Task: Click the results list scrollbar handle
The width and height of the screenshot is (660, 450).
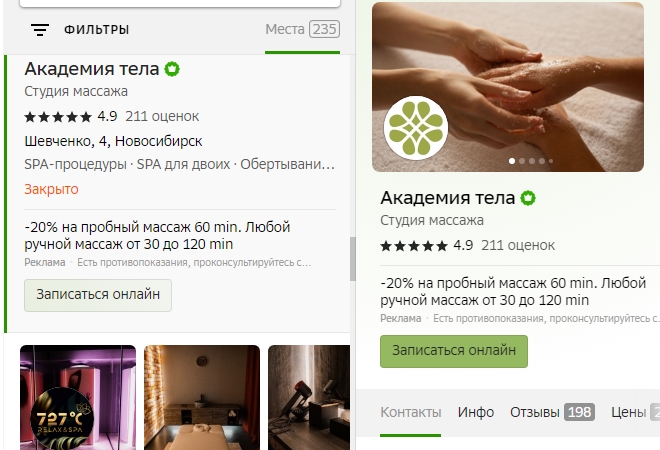Action: click(x=353, y=259)
